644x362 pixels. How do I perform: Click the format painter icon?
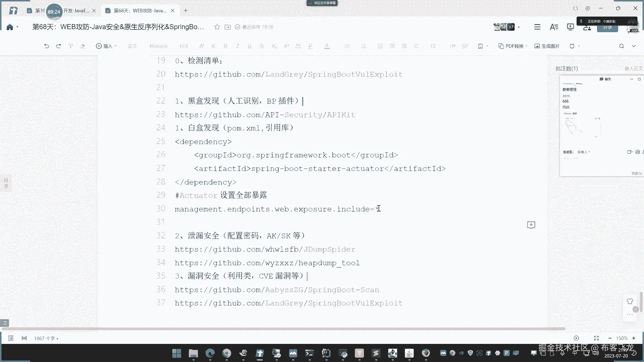(70, 46)
